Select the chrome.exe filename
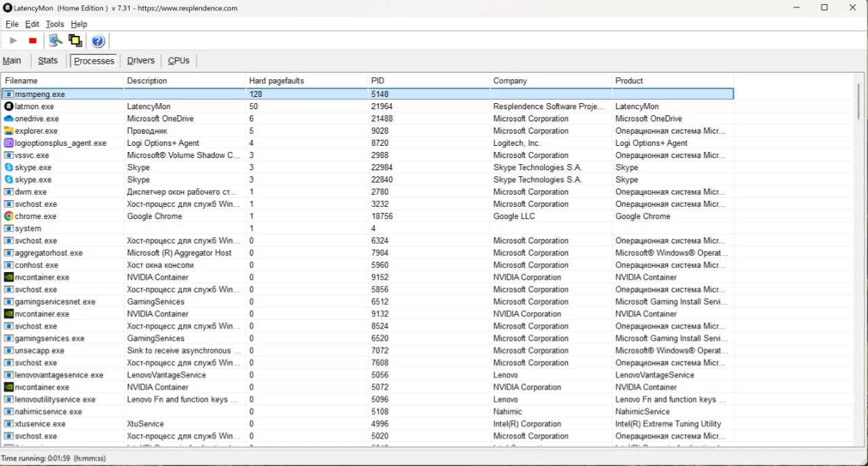Viewport: 868px width, 466px height. (36, 216)
